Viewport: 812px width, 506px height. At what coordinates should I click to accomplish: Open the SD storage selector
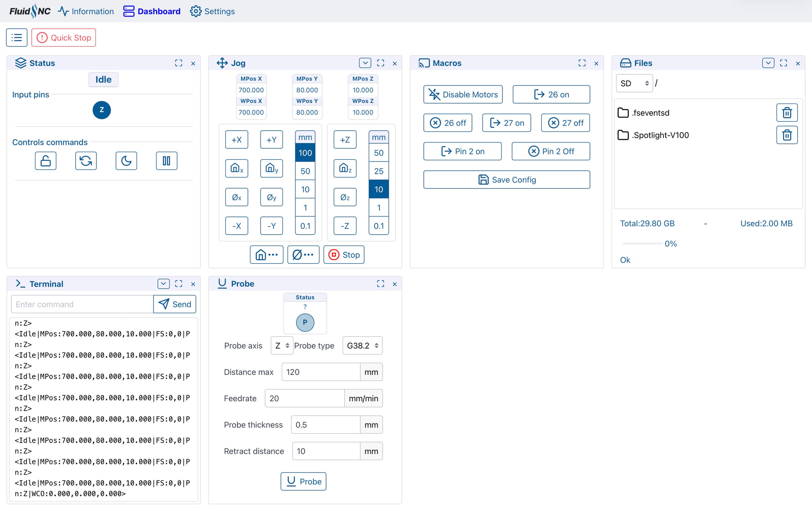634,83
